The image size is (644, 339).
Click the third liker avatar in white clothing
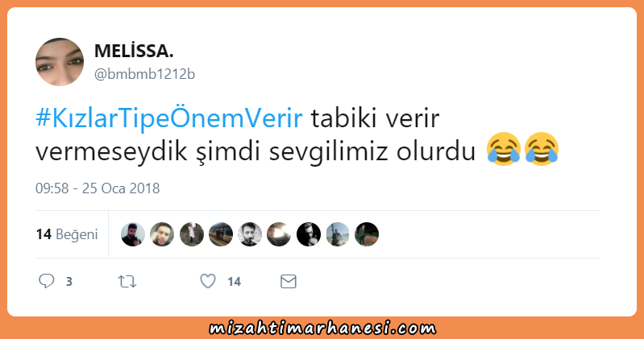(x=191, y=234)
